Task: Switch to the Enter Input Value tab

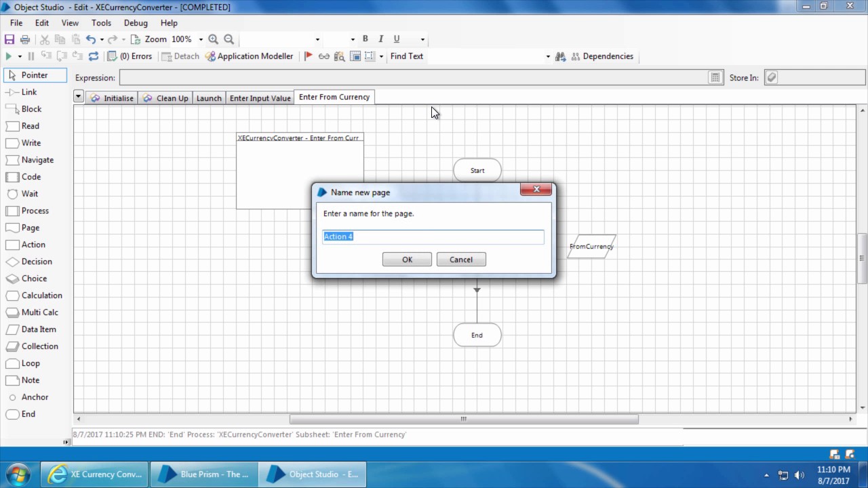Action: 260,98
